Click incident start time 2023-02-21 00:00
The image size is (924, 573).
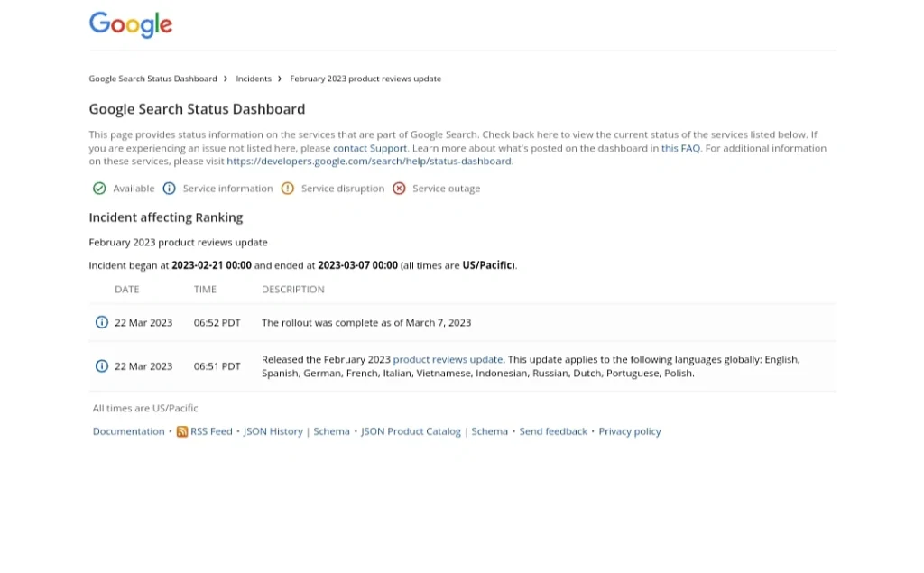(x=211, y=265)
